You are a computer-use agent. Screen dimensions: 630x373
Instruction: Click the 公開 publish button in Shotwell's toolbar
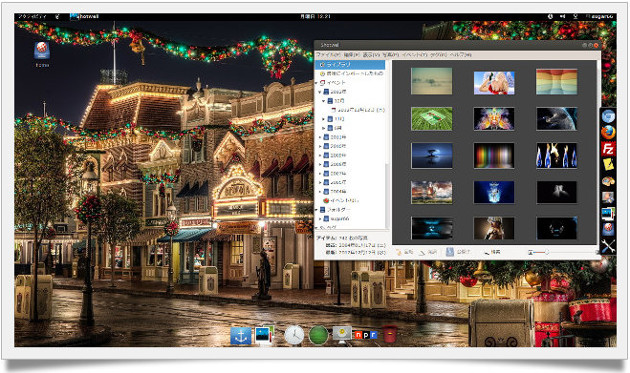coord(458,252)
